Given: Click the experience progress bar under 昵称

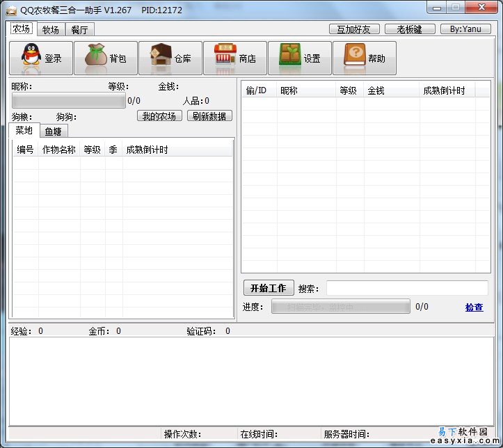Looking at the screenshot, I should (x=69, y=101).
